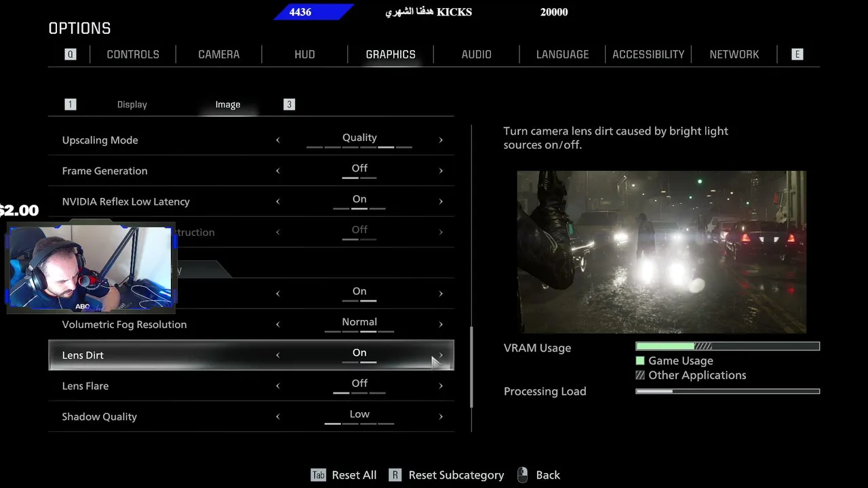The width and height of the screenshot is (868, 488).
Task: Click the NVIDIA Reflex Low Latency label
Action: 125,201
